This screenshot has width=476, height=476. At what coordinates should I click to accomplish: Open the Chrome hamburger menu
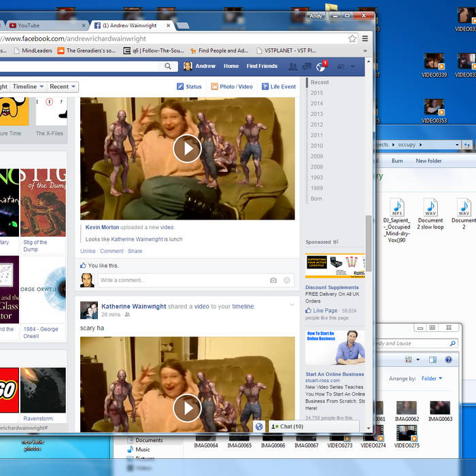(x=365, y=39)
